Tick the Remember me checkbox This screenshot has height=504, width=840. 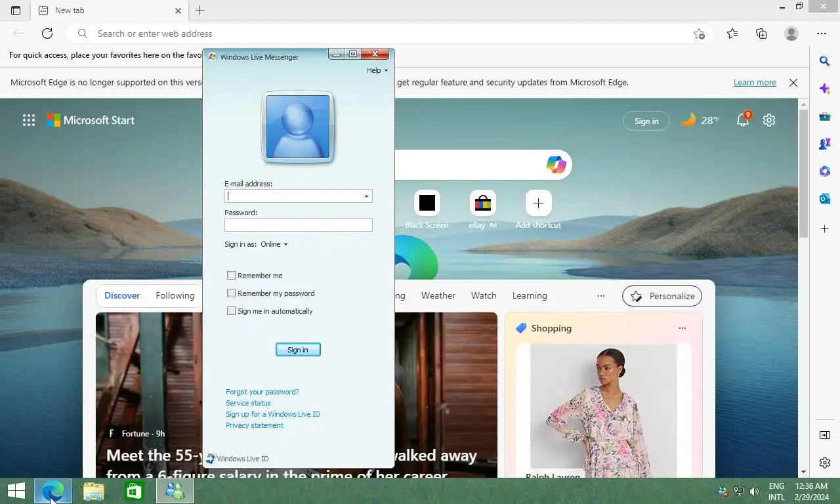[x=231, y=276]
